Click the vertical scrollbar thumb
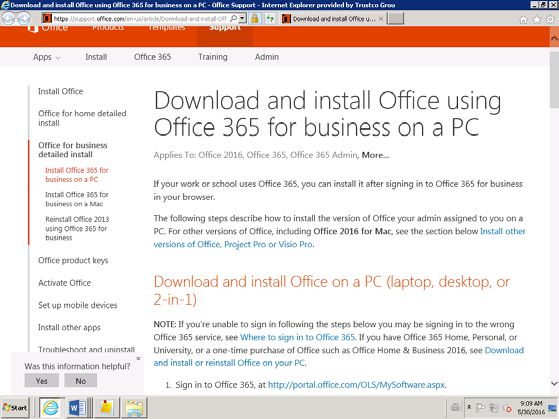The image size is (559, 419). (x=554, y=79)
